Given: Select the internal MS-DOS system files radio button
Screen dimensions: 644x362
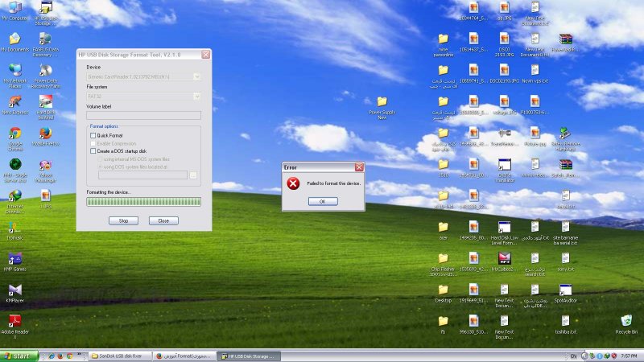Looking at the screenshot, I should pos(100,159).
